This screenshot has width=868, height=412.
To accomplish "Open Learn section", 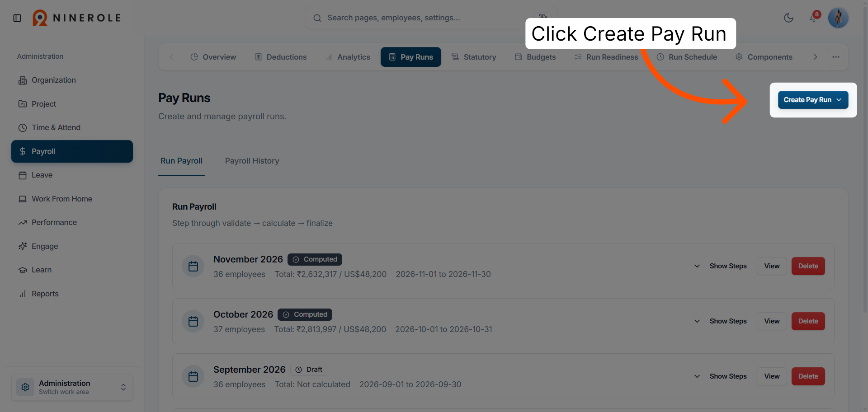I will pyautogui.click(x=72, y=270).
